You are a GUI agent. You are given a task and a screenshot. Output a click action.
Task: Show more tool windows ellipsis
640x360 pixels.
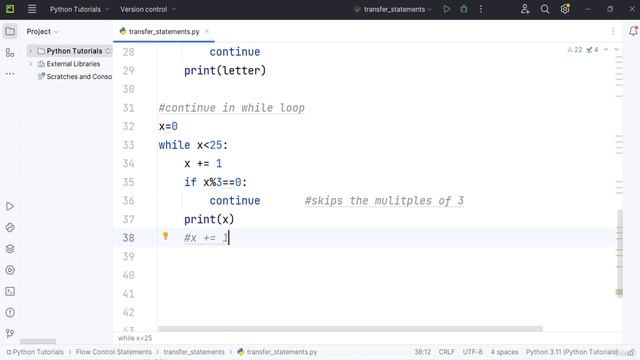pyautogui.click(x=10, y=74)
